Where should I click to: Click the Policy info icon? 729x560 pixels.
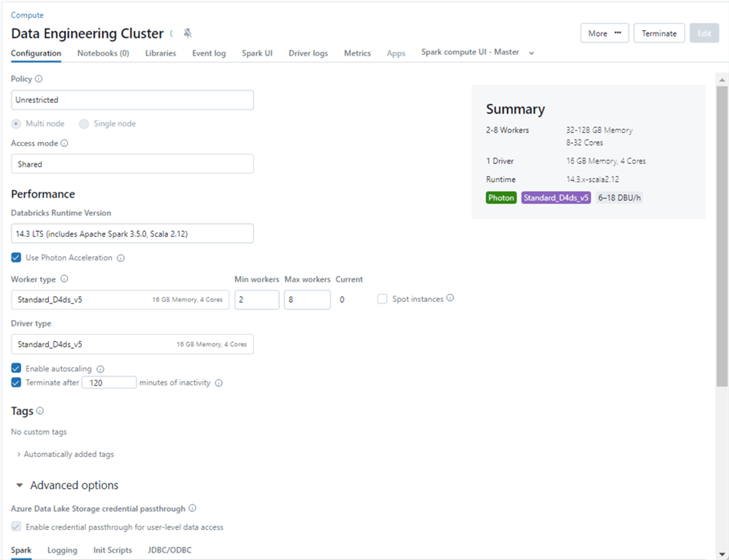pyautogui.click(x=39, y=79)
